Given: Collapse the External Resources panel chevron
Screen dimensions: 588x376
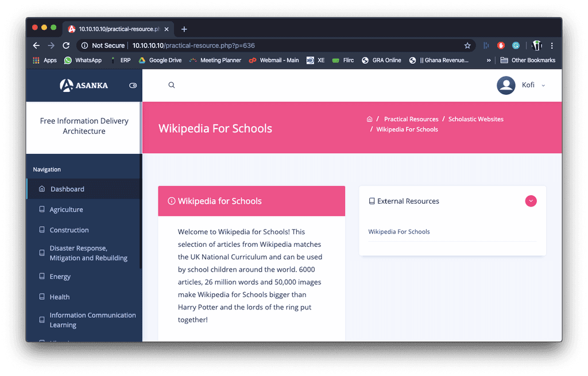Looking at the screenshot, I should coord(531,201).
